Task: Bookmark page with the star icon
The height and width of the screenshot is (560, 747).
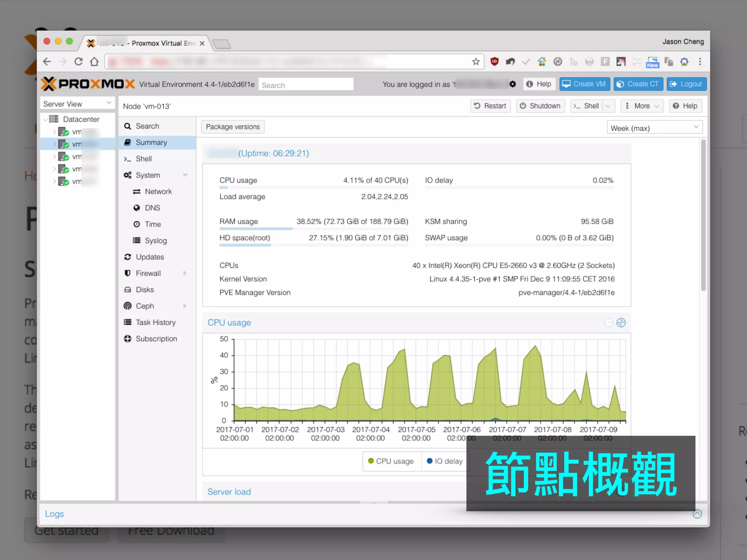Action: (x=476, y=62)
